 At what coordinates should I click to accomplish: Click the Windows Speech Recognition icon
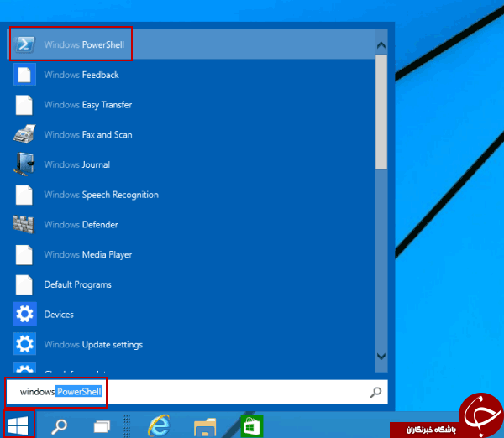24,195
